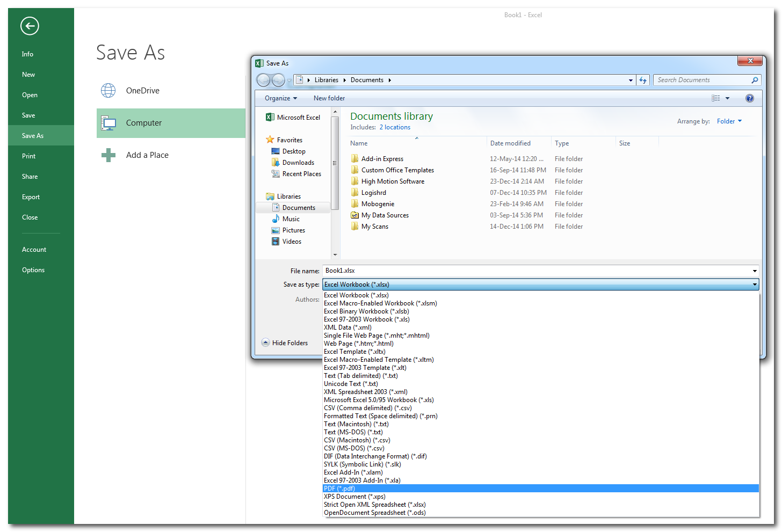Viewport: 782px width, 532px height.
Task: Open the Organize dropdown menu
Action: click(280, 98)
